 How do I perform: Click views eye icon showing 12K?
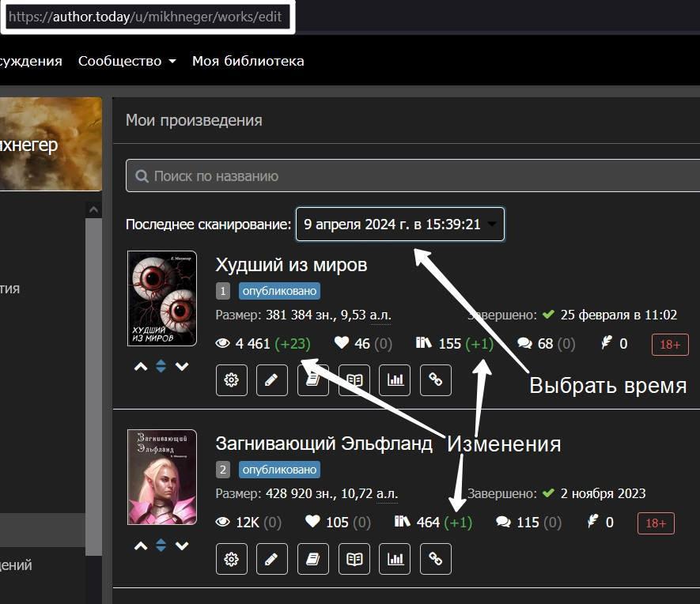pyautogui.click(x=223, y=522)
